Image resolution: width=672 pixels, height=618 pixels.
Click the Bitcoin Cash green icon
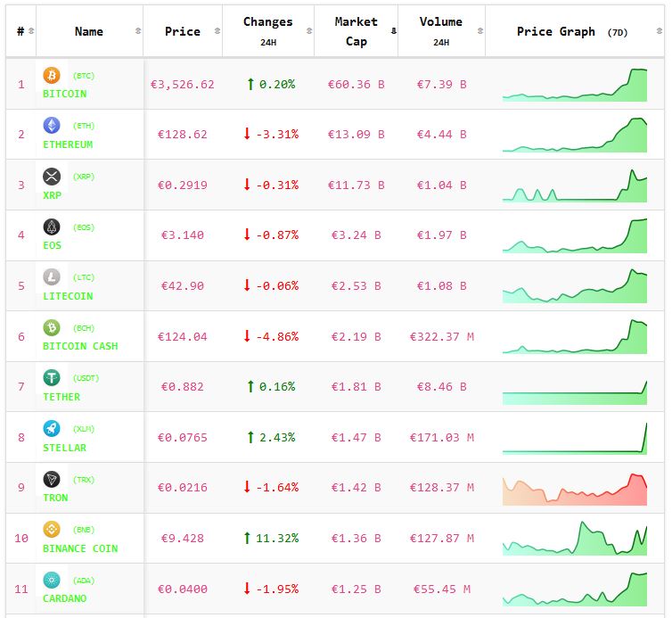[52, 327]
